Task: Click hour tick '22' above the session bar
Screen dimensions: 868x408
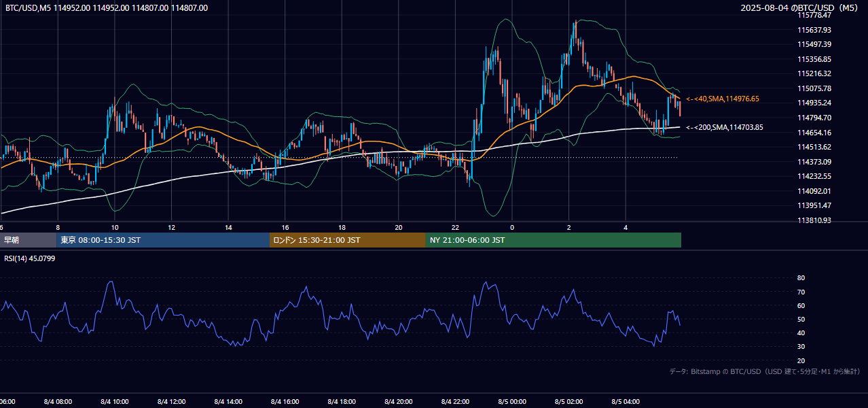Action: tap(456, 227)
